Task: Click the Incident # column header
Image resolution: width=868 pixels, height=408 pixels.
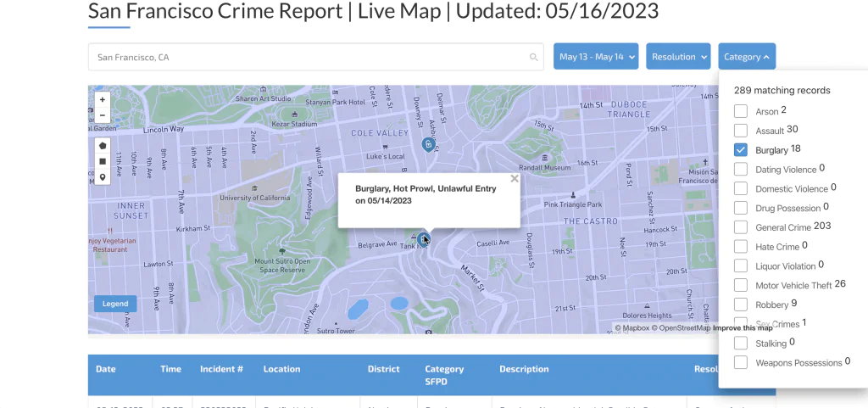Action: click(221, 369)
